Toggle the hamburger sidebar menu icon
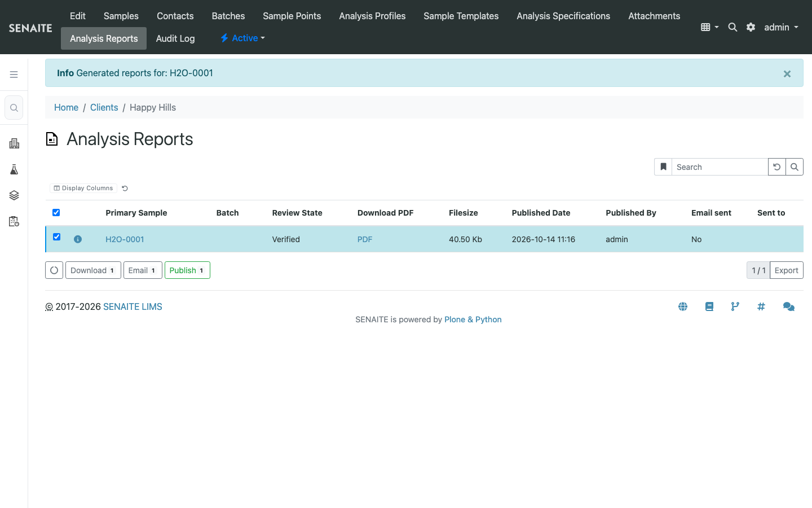Screen dimensions: 812x508 tap(14, 75)
